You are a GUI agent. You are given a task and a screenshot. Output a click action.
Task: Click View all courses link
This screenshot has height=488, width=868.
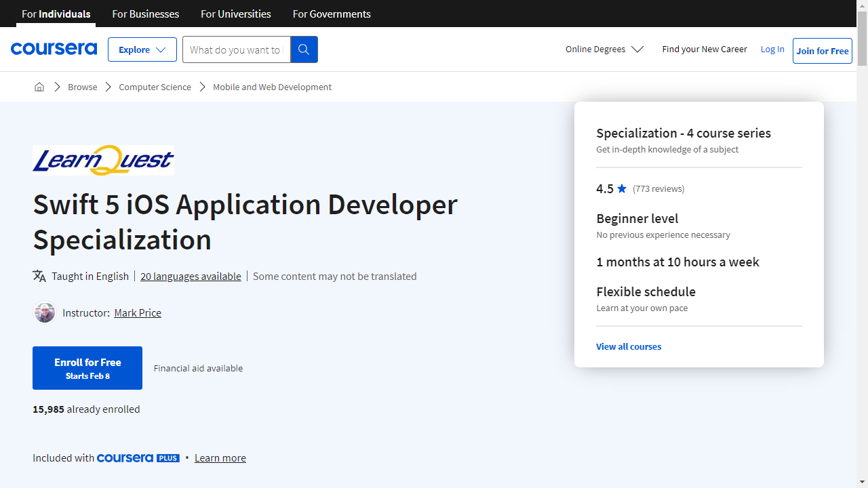coord(629,346)
